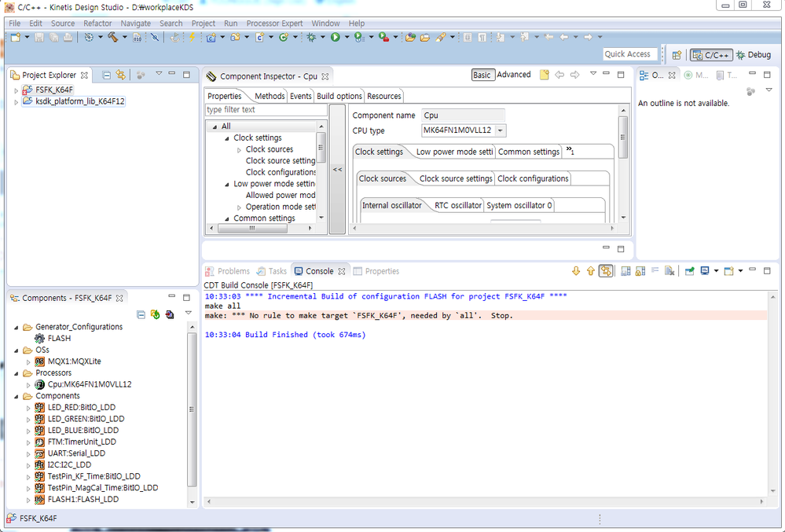Select the Basic view mode
Image resolution: width=785 pixels, height=532 pixels.
[x=482, y=75]
